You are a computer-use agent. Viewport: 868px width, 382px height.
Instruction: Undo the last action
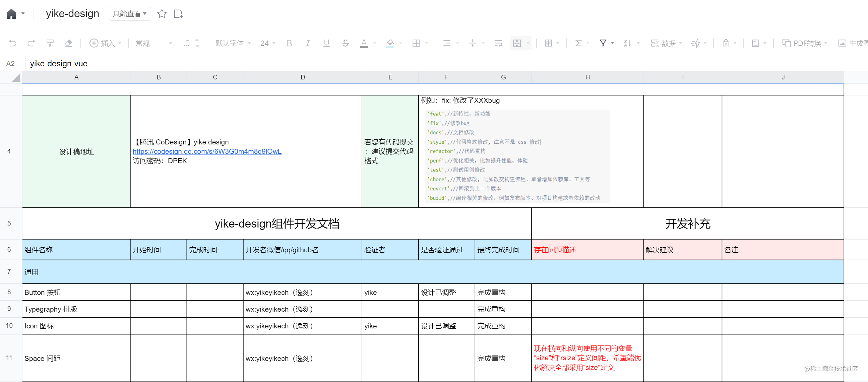pyautogui.click(x=12, y=43)
